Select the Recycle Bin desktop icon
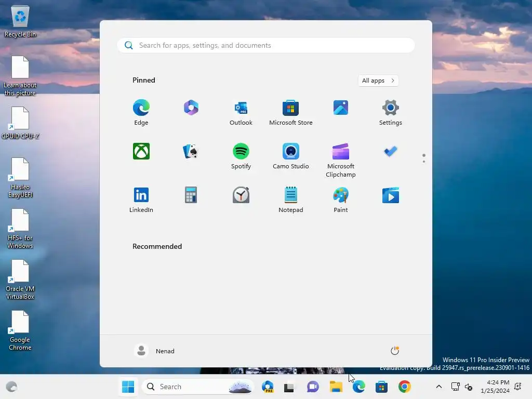This screenshot has height=399, width=532. click(20, 21)
